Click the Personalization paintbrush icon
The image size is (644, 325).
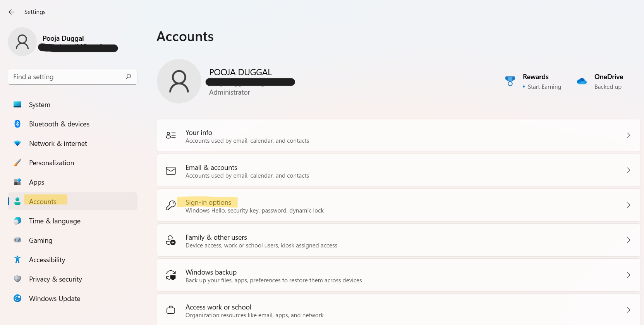point(17,162)
